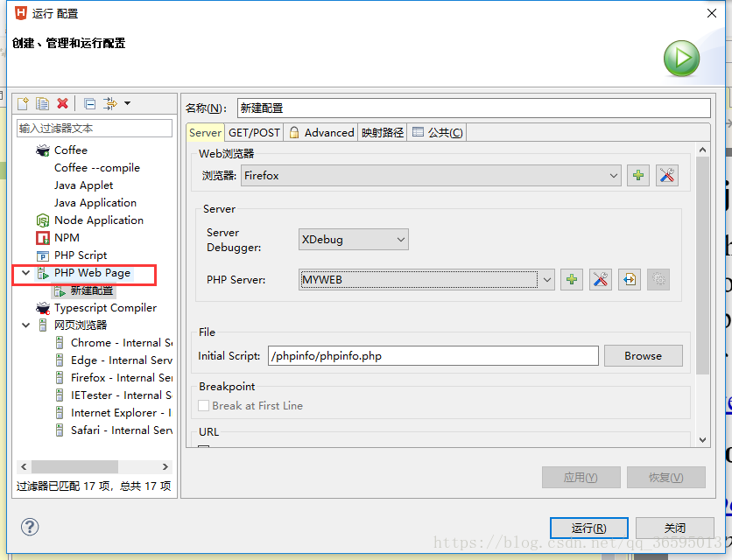Delete selected configuration with red X
This screenshot has height=560, width=732.
tap(62, 103)
